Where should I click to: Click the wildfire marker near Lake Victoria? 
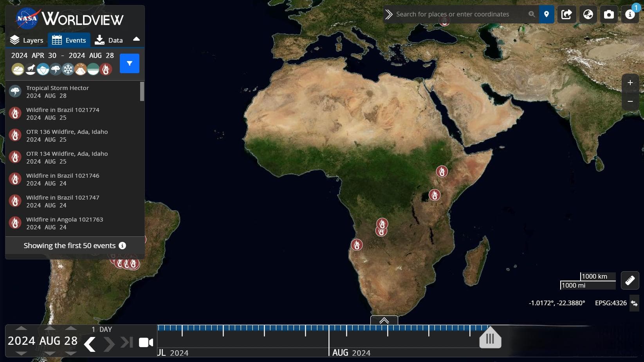pos(435,195)
